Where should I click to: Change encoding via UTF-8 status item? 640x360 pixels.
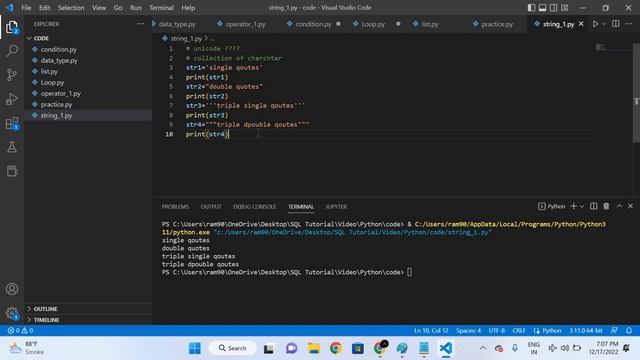[x=497, y=330]
